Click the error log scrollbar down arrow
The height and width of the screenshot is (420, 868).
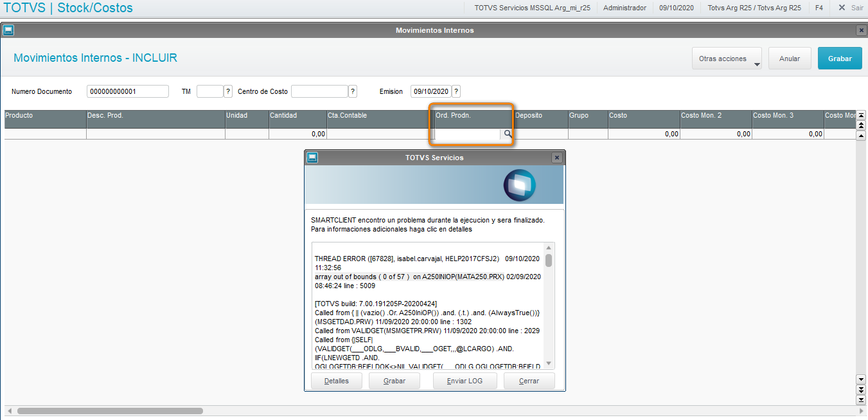click(x=549, y=364)
